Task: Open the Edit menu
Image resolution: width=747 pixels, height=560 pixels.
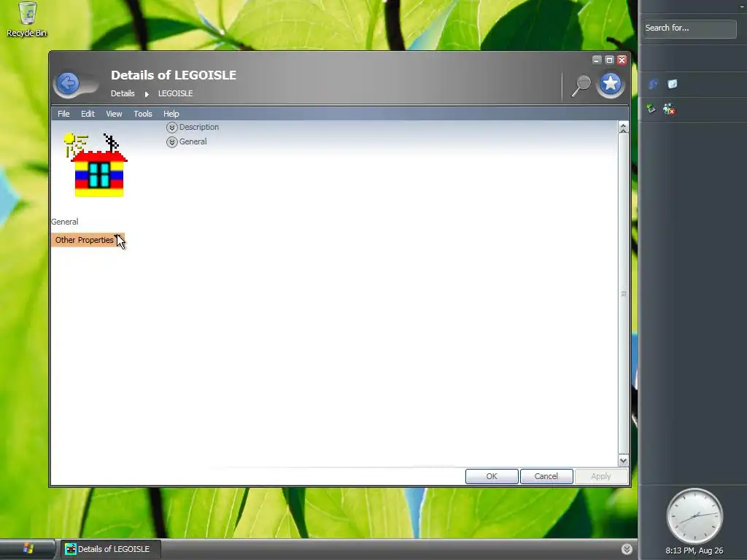Action: click(88, 114)
